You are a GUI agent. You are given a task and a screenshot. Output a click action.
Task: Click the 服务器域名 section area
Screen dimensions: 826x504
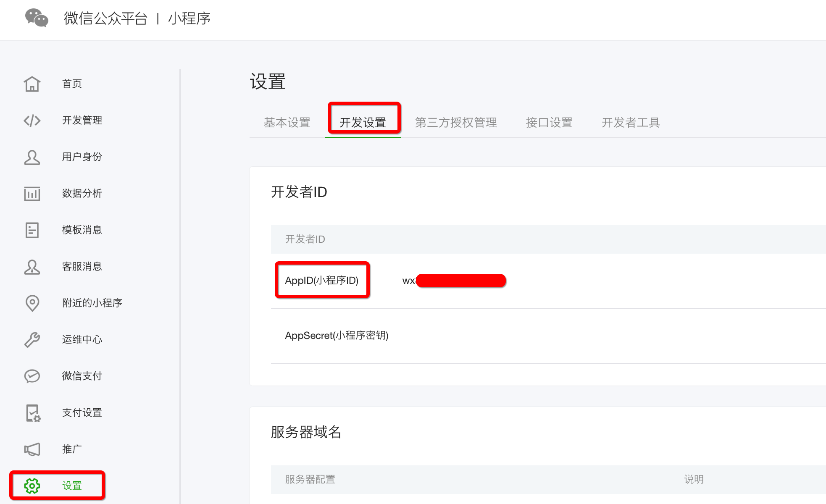307,430
